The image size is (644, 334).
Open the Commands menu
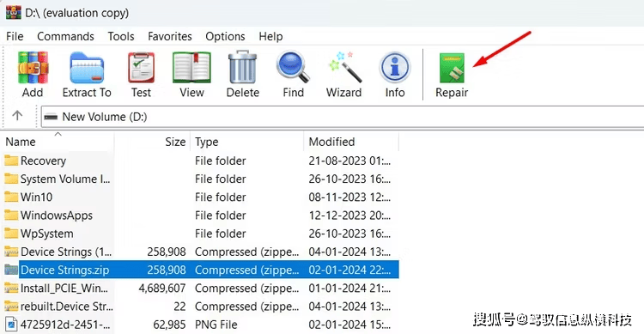pos(66,36)
